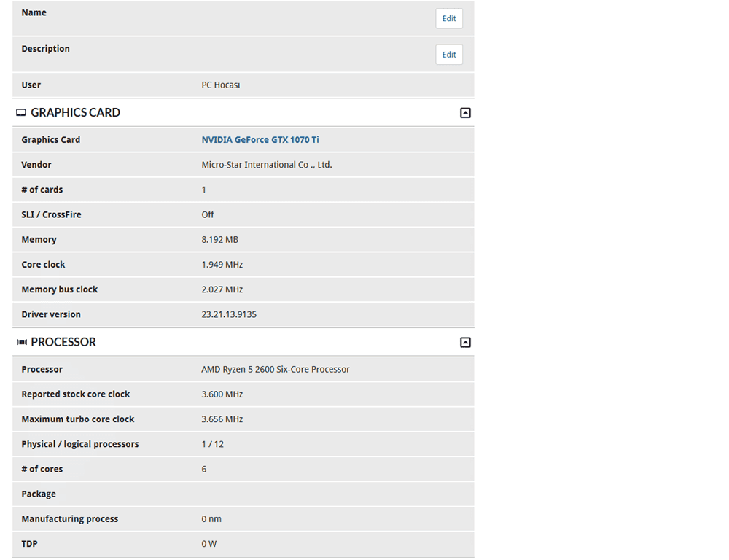
Task: Click the 3.600 MHz stock core clock value
Action: 222,394
